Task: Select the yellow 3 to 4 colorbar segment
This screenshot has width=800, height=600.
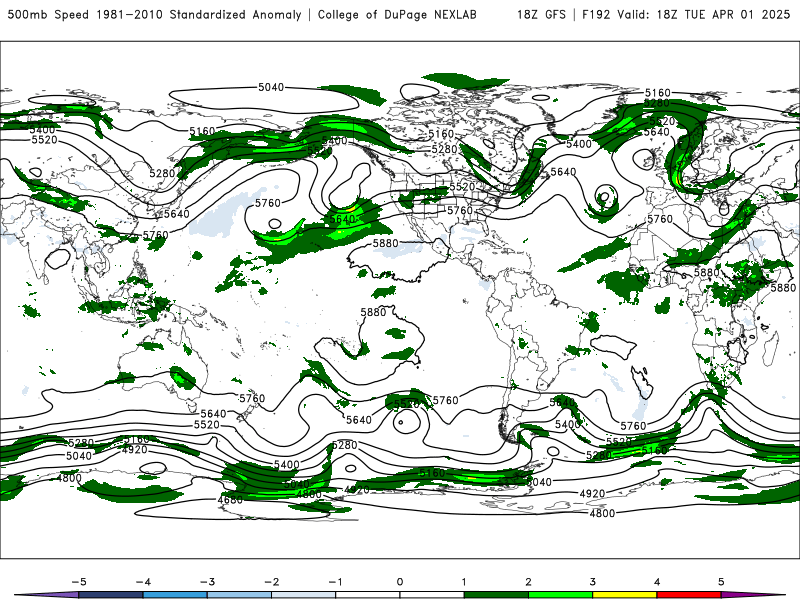Action: pyautogui.click(x=624, y=595)
